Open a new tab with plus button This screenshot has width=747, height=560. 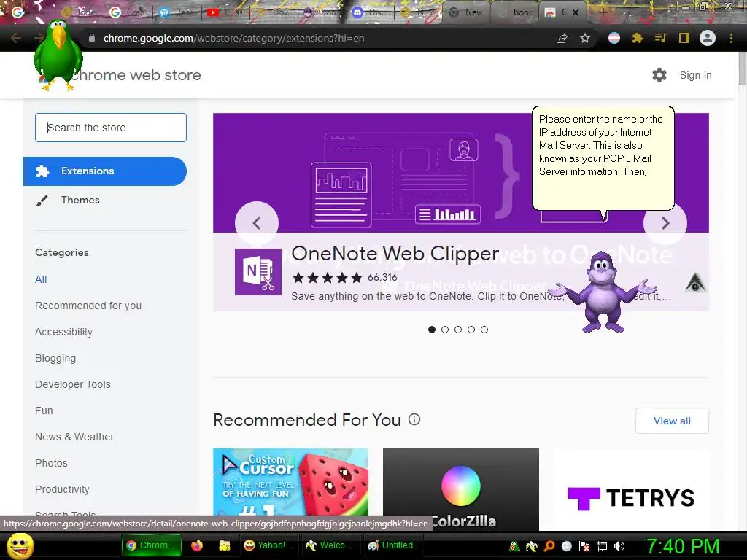pos(602,12)
